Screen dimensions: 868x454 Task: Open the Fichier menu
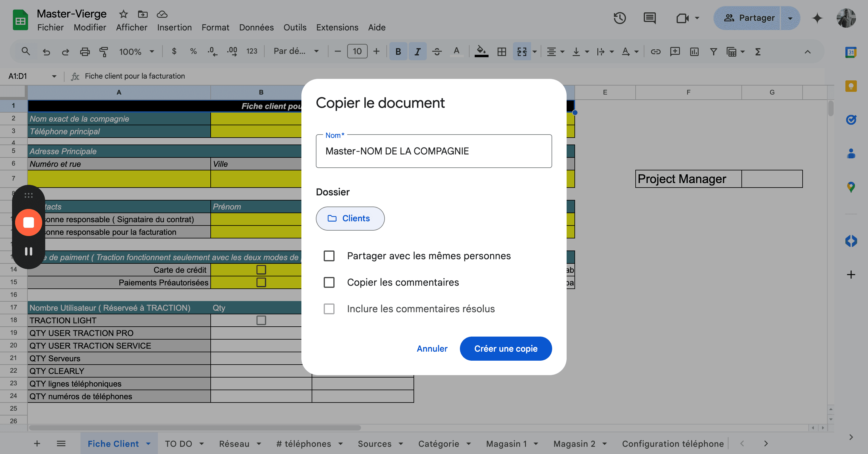tap(50, 28)
